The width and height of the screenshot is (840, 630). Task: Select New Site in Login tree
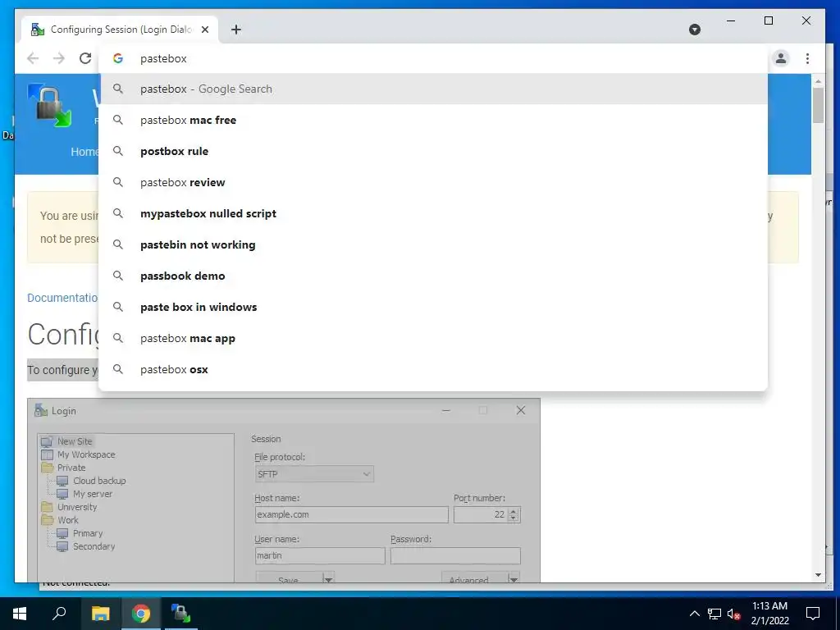(75, 441)
